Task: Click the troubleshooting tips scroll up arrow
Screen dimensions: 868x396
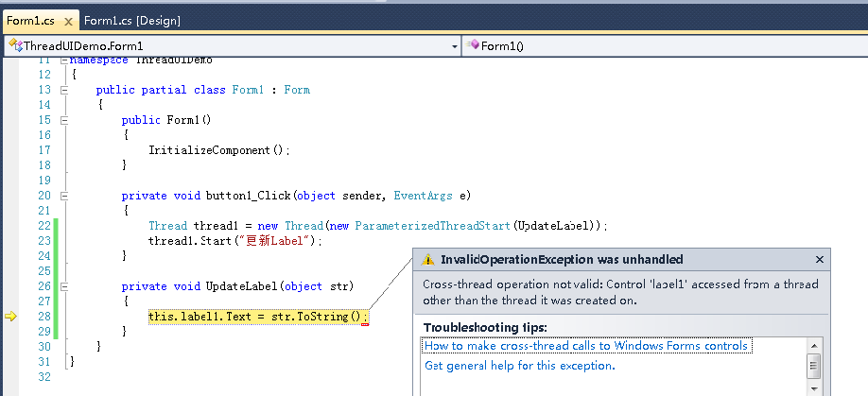Action: (x=814, y=346)
